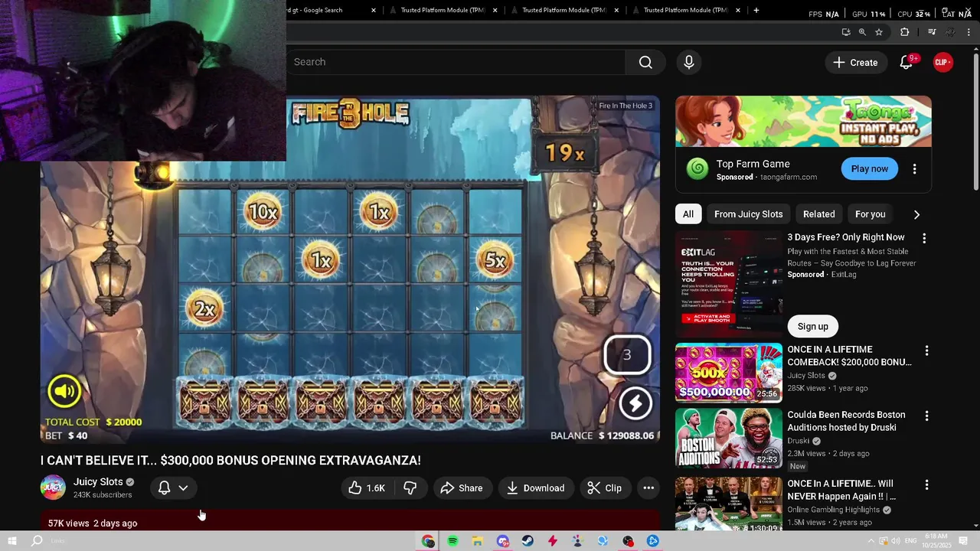This screenshot has height=551, width=980.
Task: Select the Related filter chip
Action: point(818,214)
